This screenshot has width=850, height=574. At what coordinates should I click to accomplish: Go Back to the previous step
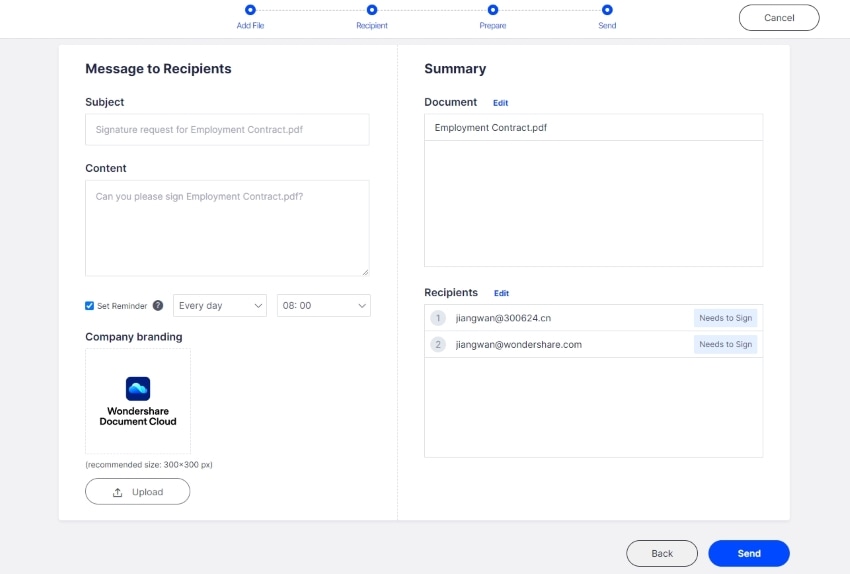tap(662, 553)
